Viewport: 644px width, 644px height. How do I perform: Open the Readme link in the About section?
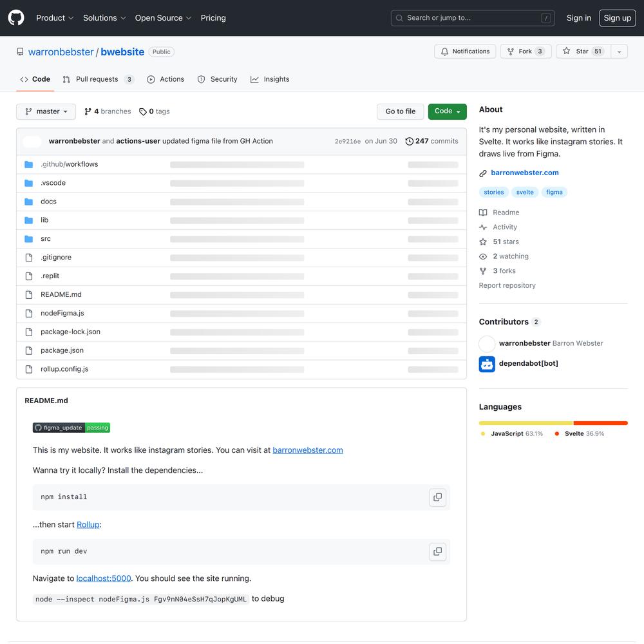499,213
